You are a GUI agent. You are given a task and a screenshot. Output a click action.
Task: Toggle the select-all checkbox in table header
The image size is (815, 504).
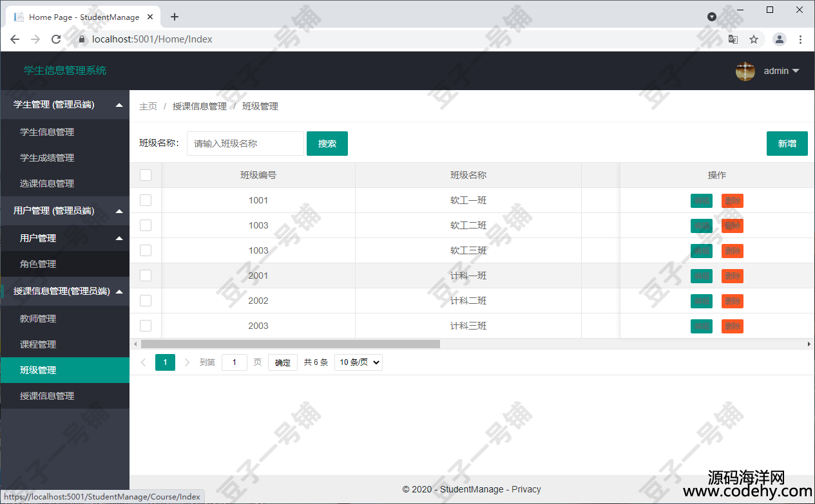[x=146, y=175]
